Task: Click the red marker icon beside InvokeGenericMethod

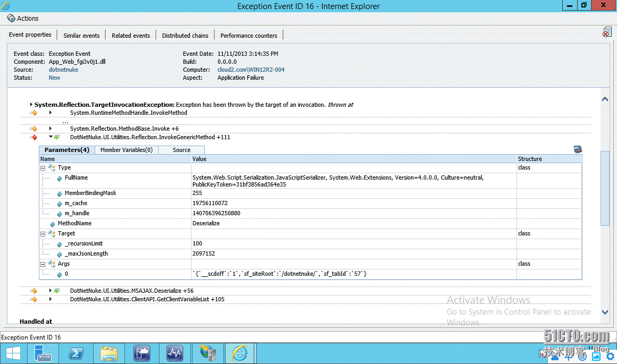Action: (34, 137)
